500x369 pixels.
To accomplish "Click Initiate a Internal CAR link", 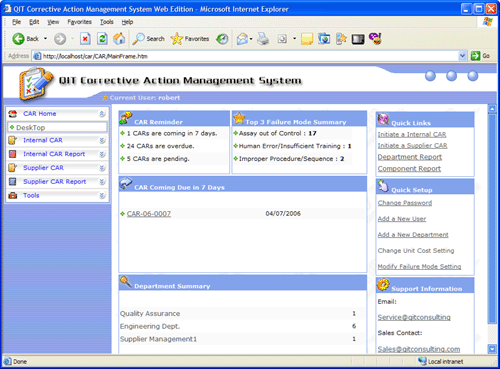I will [x=412, y=134].
